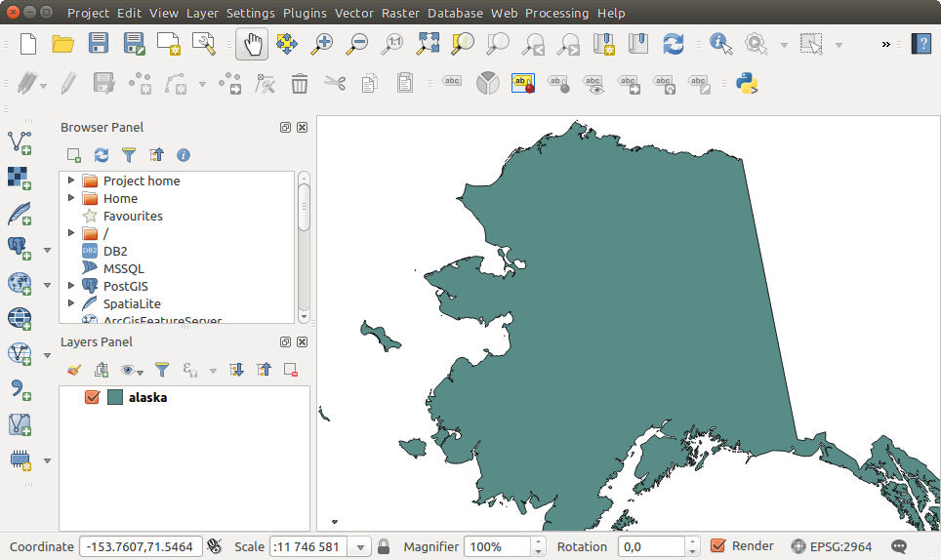The image size is (941, 560).
Task: Expand the PostGIS browser entry
Action: (x=71, y=286)
